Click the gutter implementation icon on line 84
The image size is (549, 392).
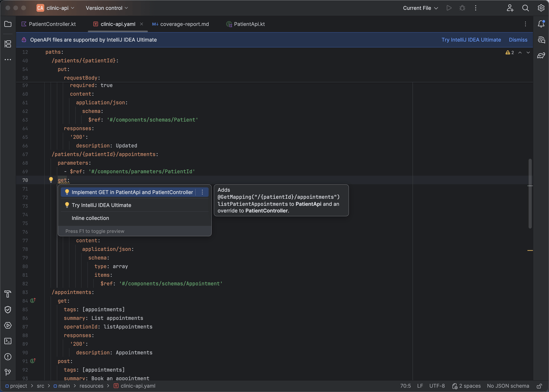[33, 300]
